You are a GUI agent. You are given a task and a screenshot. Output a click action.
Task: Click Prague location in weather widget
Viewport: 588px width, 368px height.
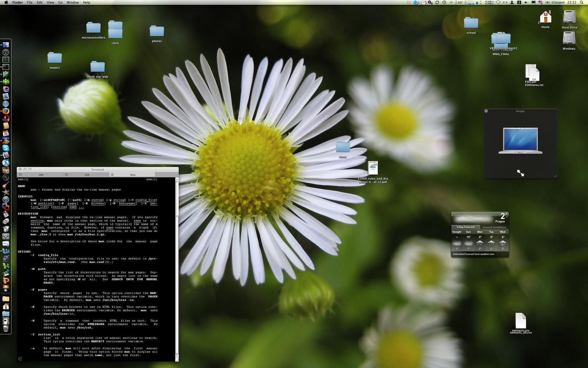tap(500, 222)
